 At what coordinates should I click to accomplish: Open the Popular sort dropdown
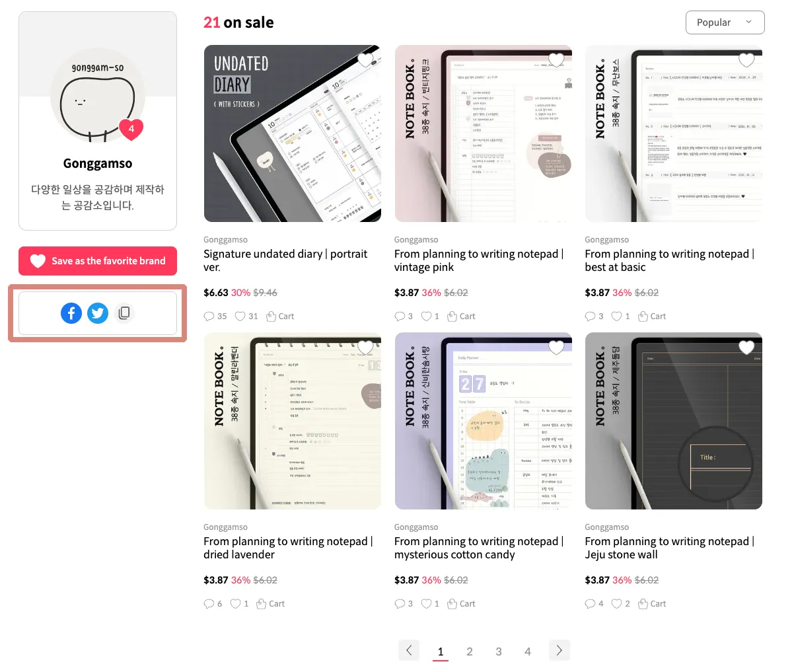(x=725, y=22)
